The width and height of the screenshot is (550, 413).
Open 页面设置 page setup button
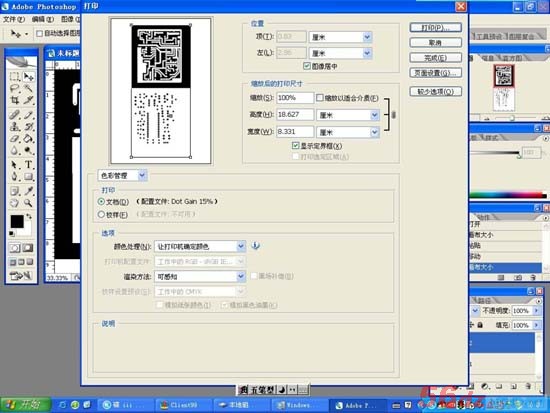point(435,73)
